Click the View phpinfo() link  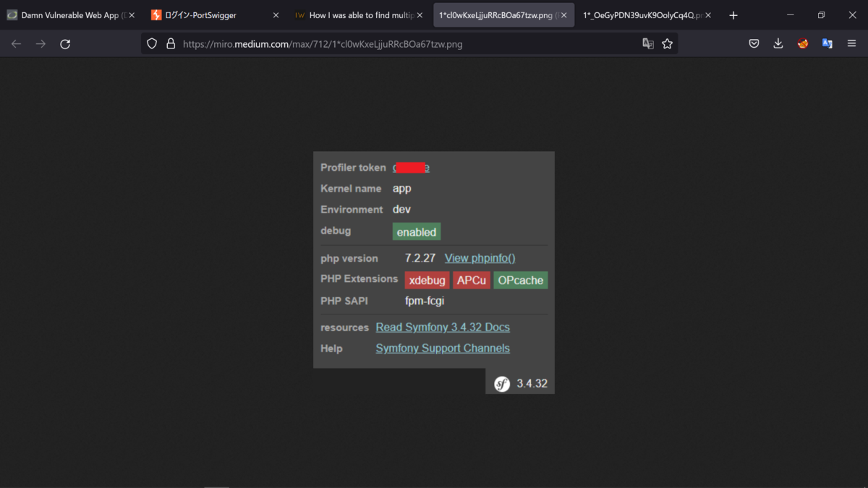point(480,258)
